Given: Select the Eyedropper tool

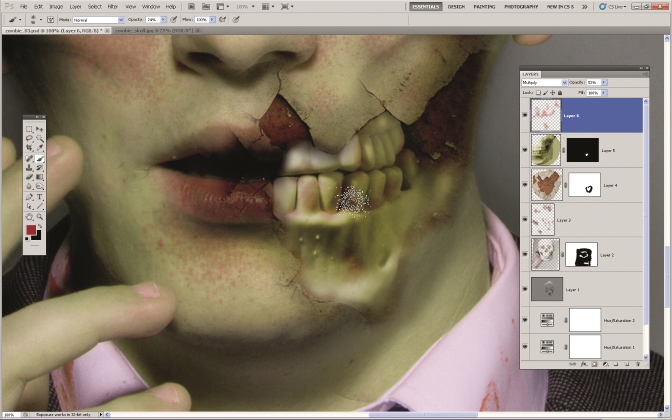Looking at the screenshot, I should coord(40,148).
